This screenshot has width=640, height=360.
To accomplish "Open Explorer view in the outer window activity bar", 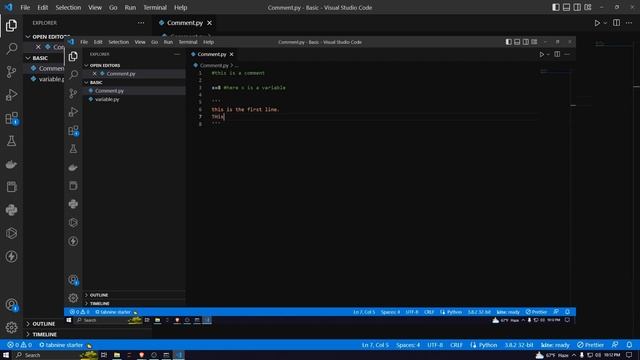I will pos(11,25).
